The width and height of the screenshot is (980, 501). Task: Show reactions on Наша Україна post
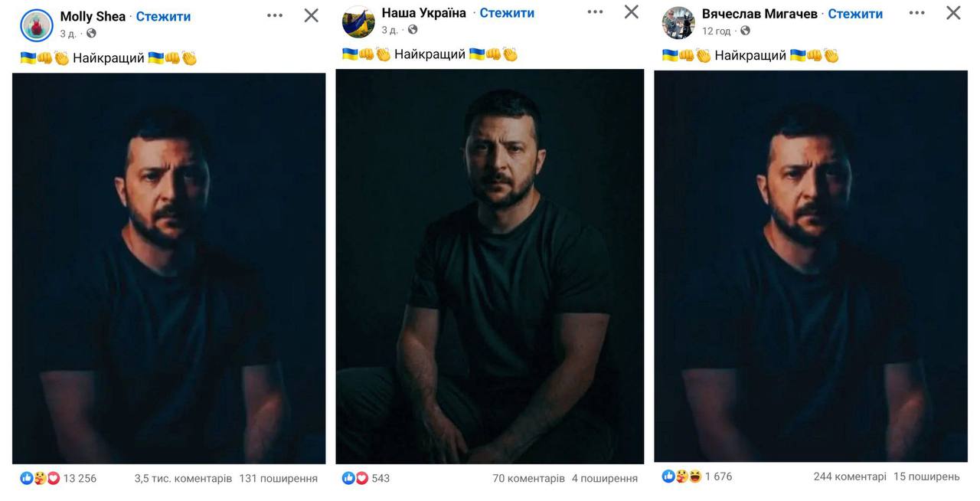[x=354, y=478]
